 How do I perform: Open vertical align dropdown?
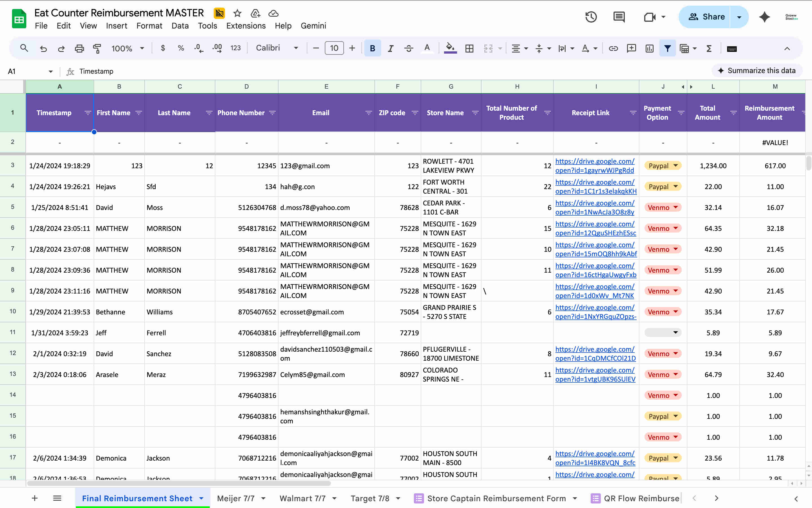[543, 48]
